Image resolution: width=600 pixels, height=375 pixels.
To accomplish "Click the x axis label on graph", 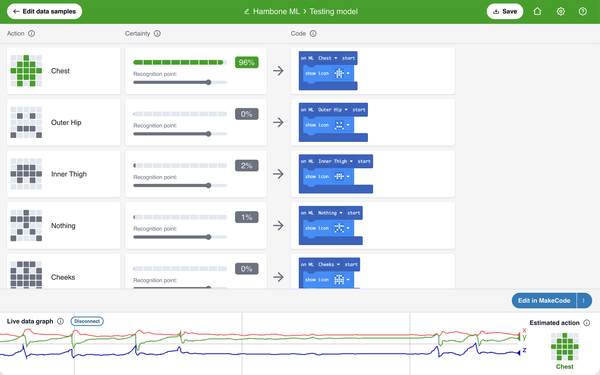I will point(524,330).
